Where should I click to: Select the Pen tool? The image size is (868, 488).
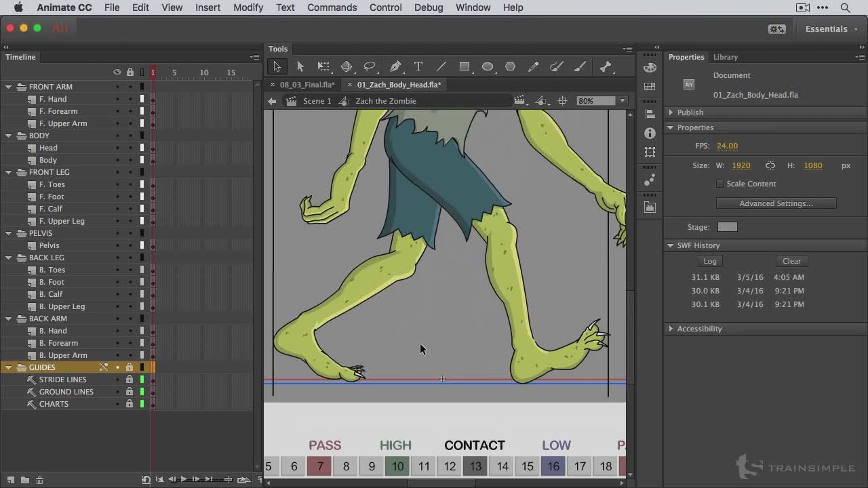tap(395, 66)
